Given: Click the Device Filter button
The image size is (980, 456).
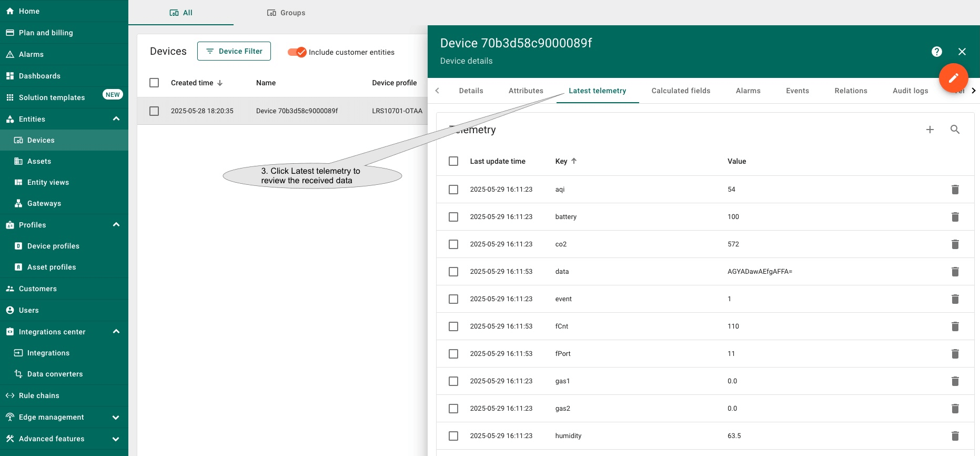Looking at the screenshot, I should click(x=234, y=51).
